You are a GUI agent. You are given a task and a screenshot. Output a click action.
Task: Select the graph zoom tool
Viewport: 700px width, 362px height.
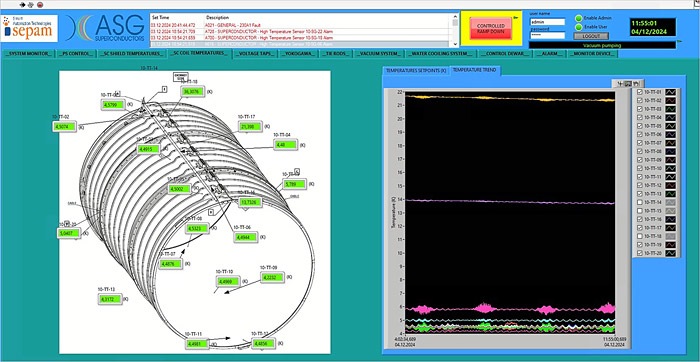[628, 83]
